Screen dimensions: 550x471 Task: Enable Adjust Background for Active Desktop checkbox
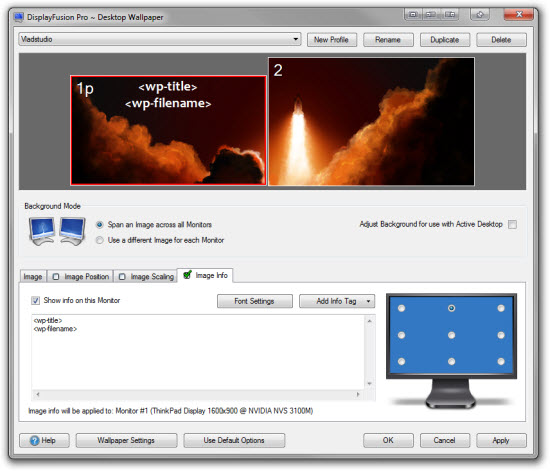(512, 224)
